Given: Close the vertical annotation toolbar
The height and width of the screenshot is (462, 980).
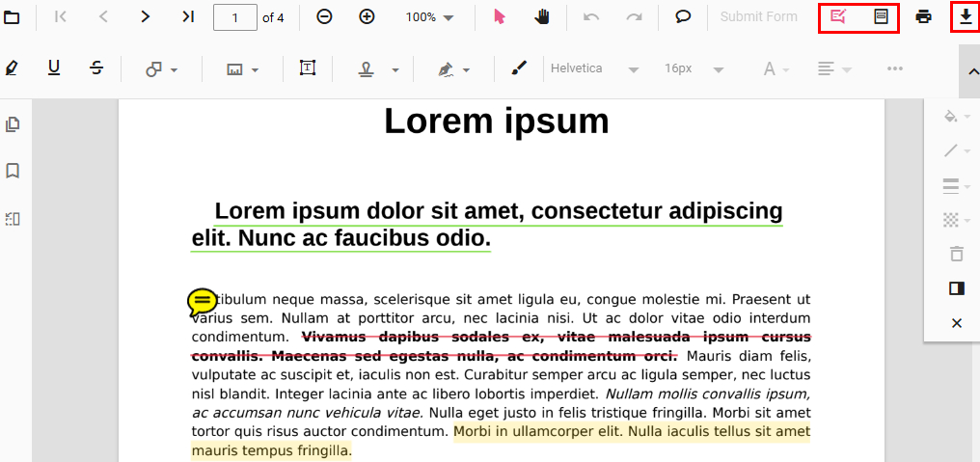Looking at the screenshot, I should [956, 323].
